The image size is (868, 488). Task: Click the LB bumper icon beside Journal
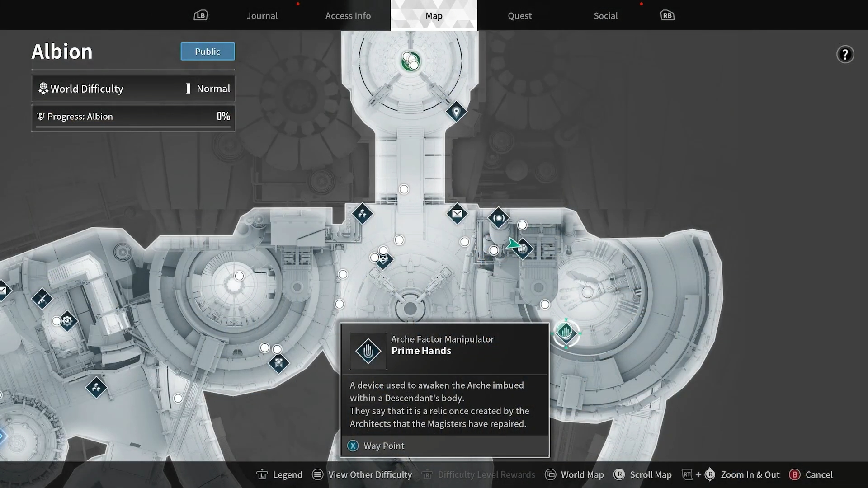point(201,15)
